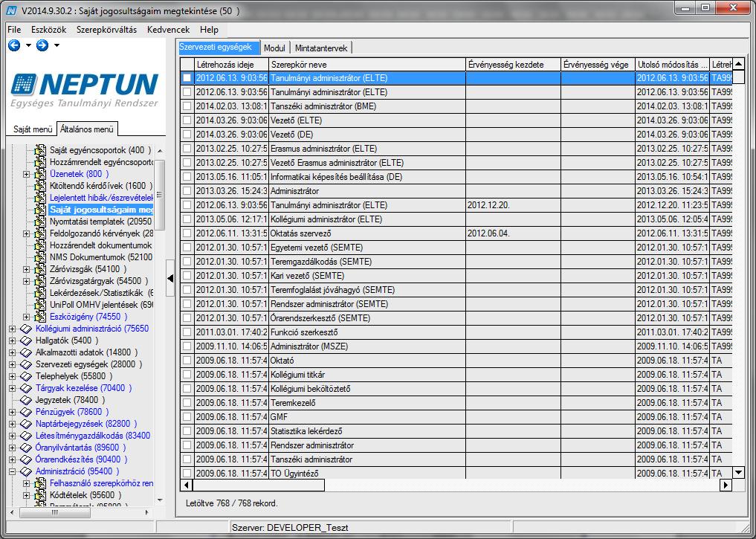Click the tree panel's horizontal scrollbar thumb
Viewport: 756px width, 539px height.
[54, 512]
